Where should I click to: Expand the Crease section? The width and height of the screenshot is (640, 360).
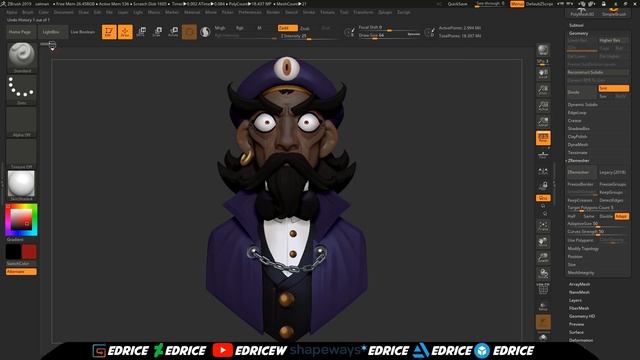tap(574, 121)
